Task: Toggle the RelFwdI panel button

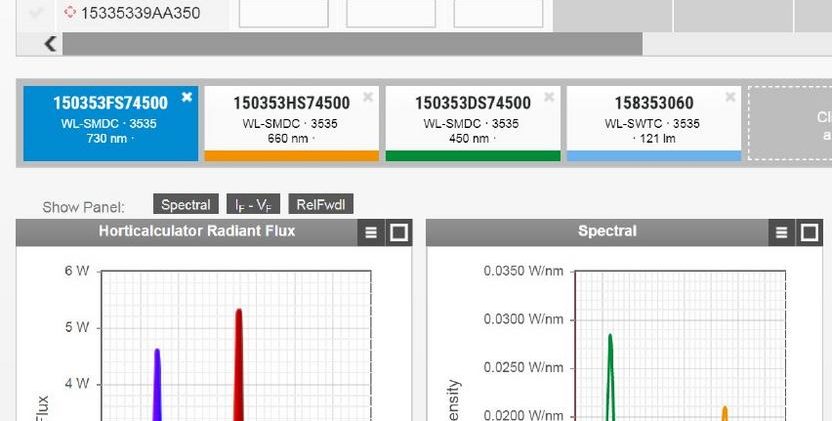Action: tap(320, 205)
